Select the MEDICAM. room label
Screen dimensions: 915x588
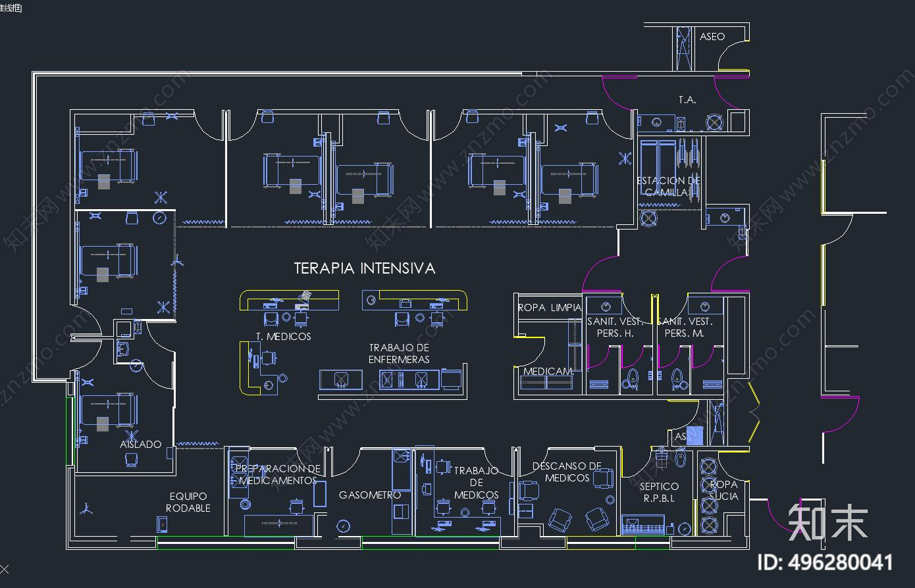coord(548,372)
